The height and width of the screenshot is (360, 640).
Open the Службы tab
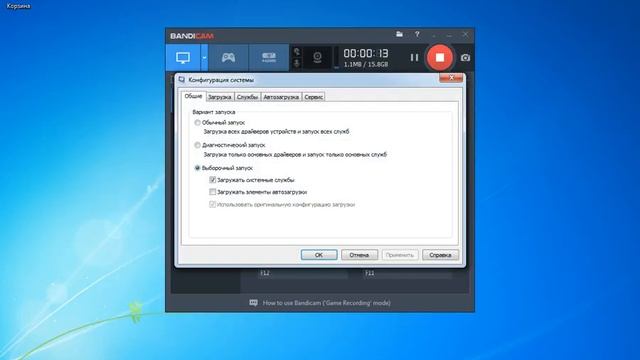pyautogui.click(x=247, y=97)
